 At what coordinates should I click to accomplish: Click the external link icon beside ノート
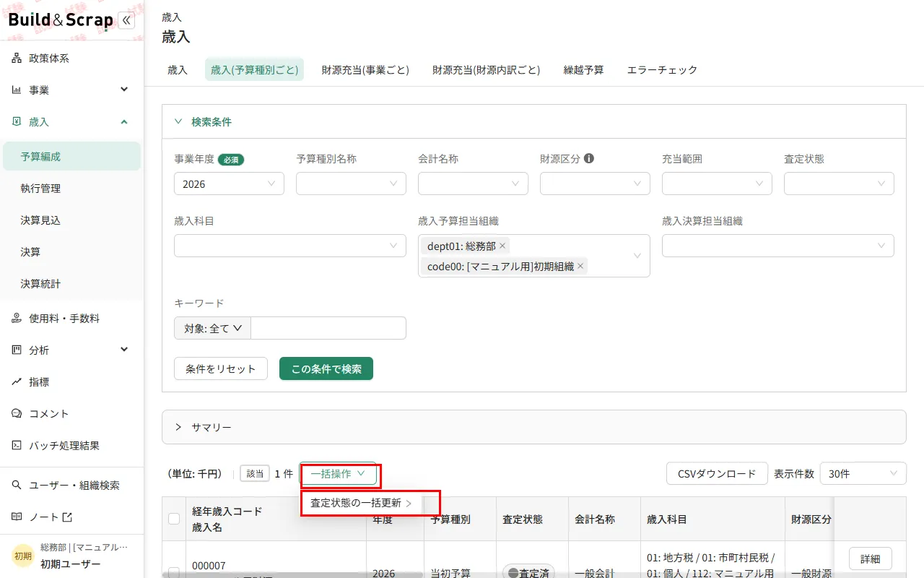(67, 517)
